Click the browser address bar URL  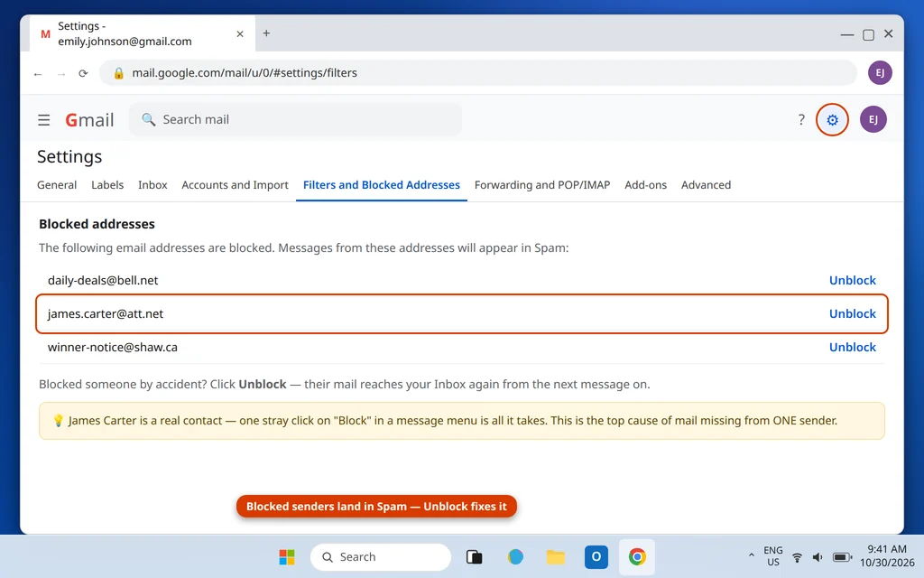(x=245, y=72)
